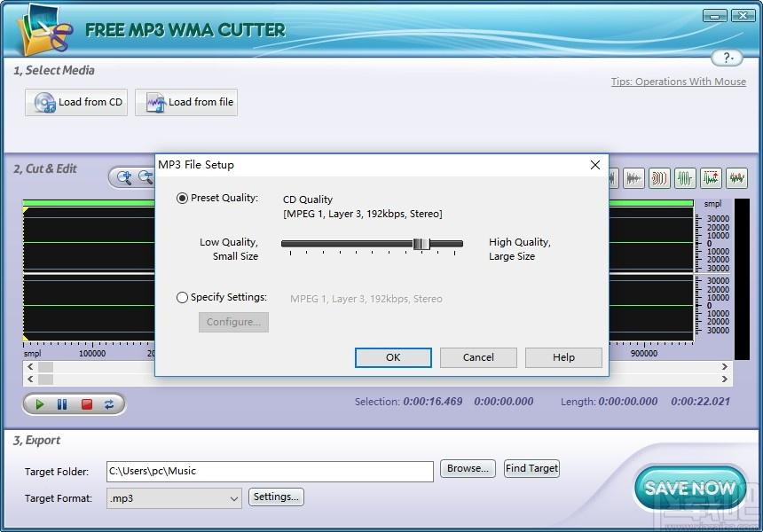Click the zoom out magnifier icon
Image resolution: width=763 pixels, height=532 pixels.
(x=146, y=178)
